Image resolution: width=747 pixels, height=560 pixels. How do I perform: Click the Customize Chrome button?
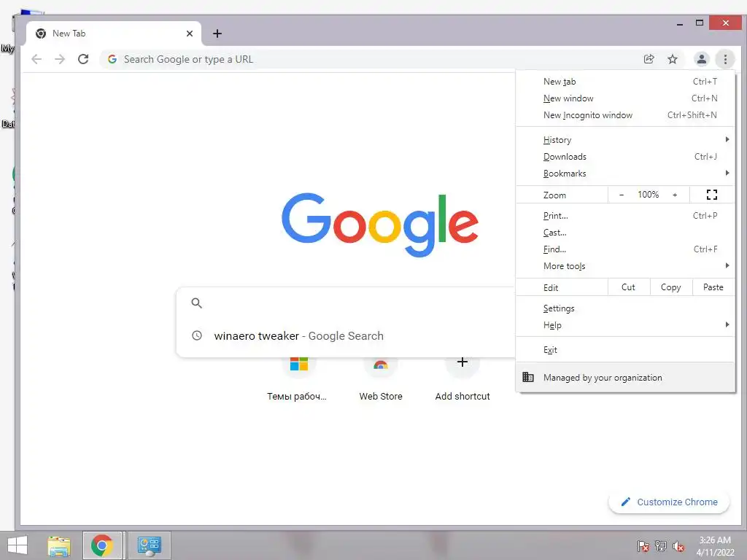[x=669, y=502]
